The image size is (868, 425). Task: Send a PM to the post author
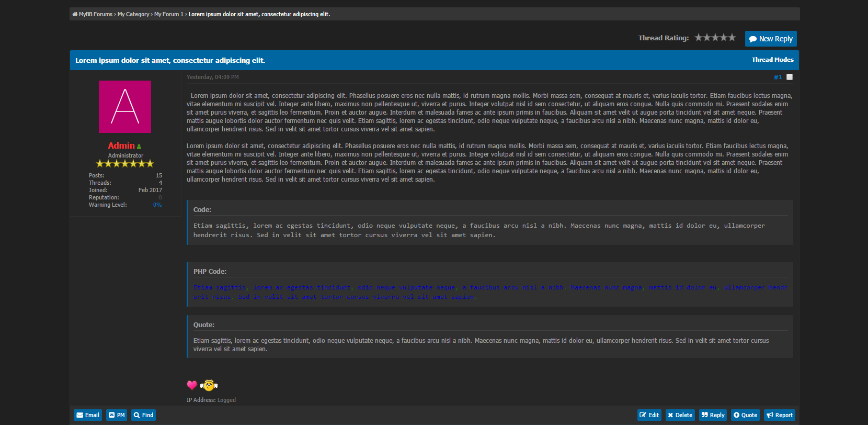[x=117, y=415]
